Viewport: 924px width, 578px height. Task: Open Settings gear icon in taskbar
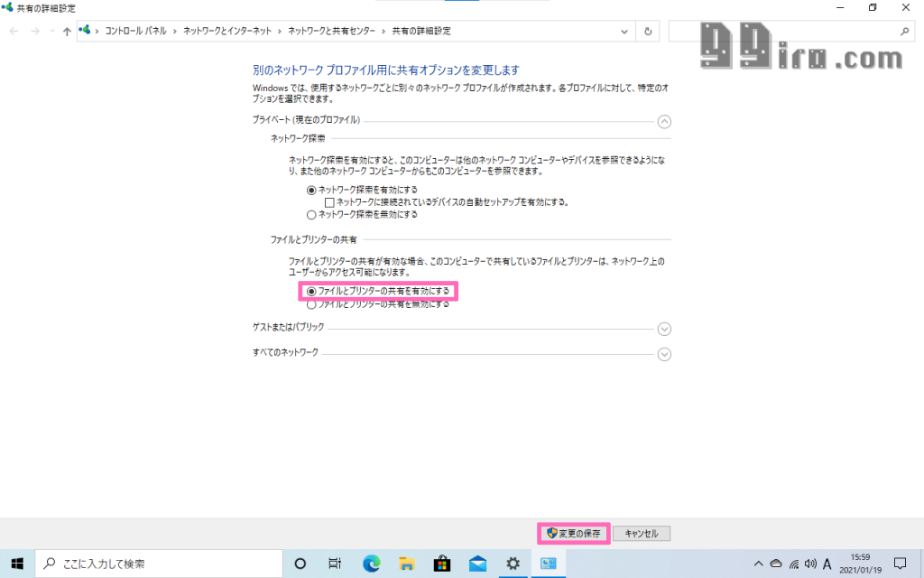coord(513,564)
